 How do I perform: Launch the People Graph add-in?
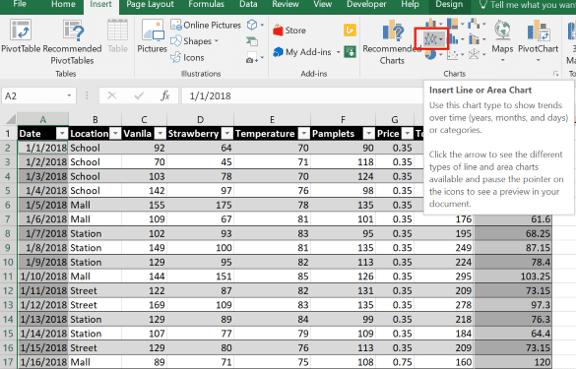click(350, 52)
